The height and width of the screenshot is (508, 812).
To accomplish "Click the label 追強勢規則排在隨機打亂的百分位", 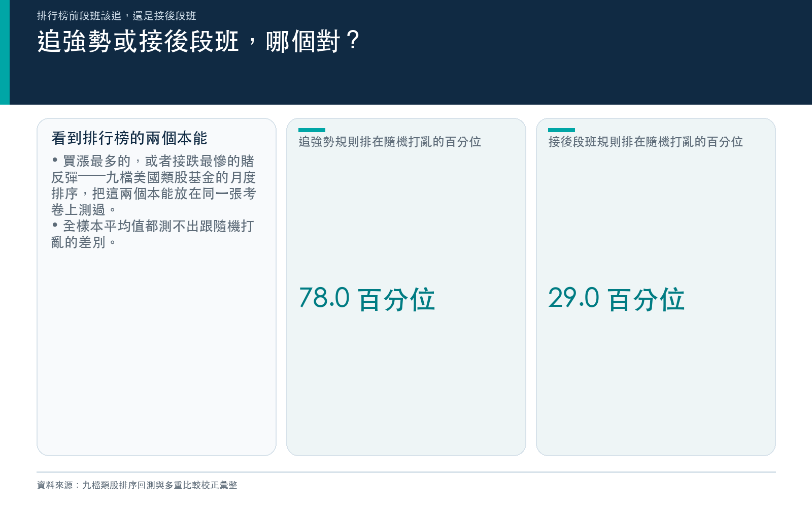I will click(x=390, y=142).
